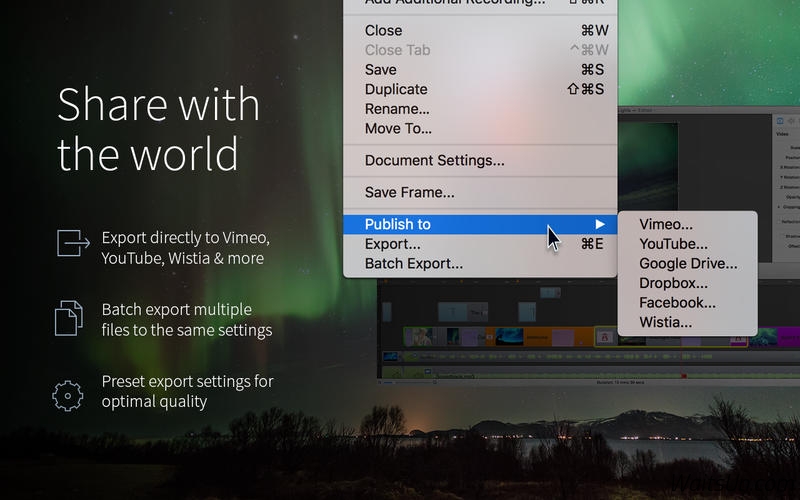800x500 pixels.
Task: Choose Dropbox… from the Publish submenu
Action: (x=687, y=283)
